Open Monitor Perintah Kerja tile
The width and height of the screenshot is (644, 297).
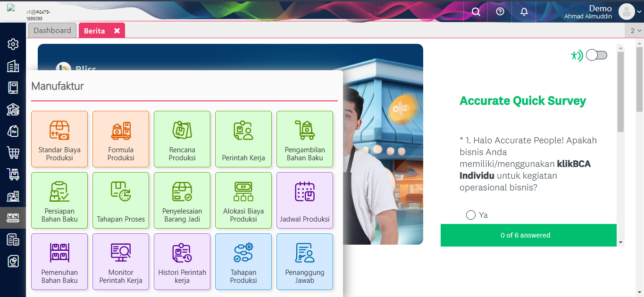(x=121, y=262)
